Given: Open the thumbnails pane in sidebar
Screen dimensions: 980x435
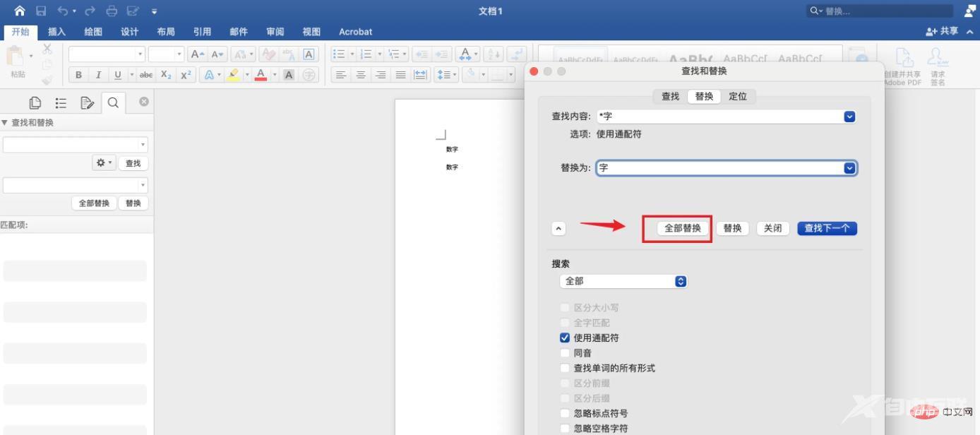Looking at the screenshot, I should pos(35,103).
